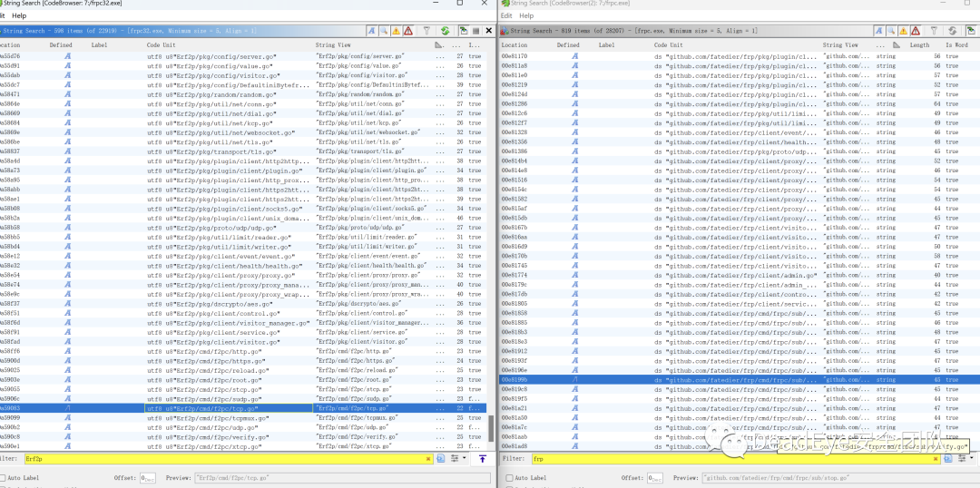Select row Erf2p/cmd/f2pc/tcp.go
Viewport: 980px width, 488px height.
point(244,408)
